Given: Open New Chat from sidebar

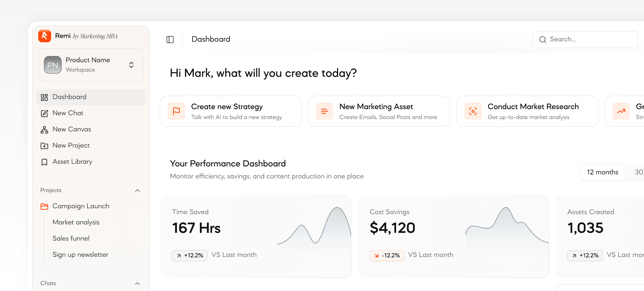Looking at the screenshot, I should coord(68,113).
